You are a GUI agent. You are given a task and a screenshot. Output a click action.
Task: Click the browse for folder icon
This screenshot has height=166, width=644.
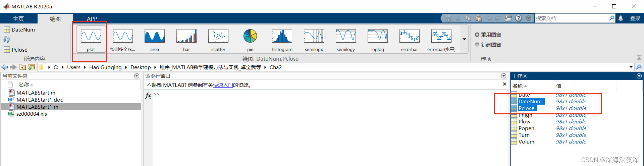point(32,67)
